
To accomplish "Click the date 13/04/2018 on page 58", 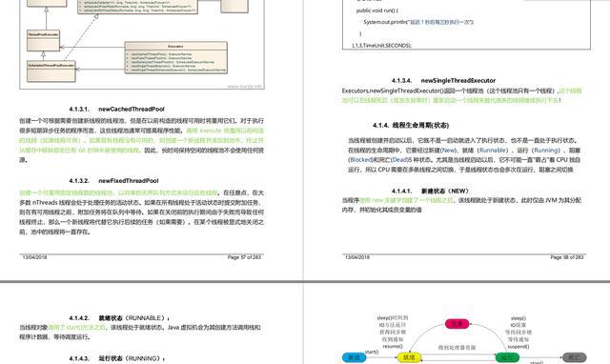I will (357, 257).
